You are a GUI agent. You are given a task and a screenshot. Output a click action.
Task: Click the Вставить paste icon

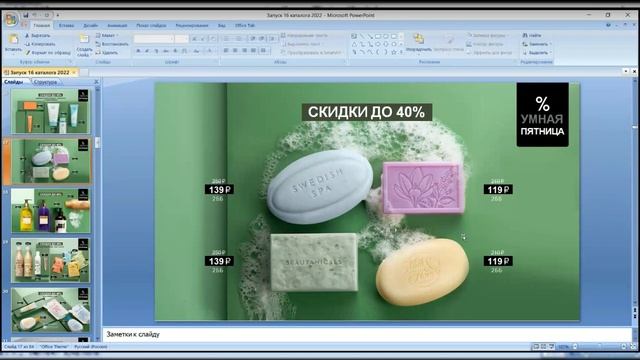13,40
